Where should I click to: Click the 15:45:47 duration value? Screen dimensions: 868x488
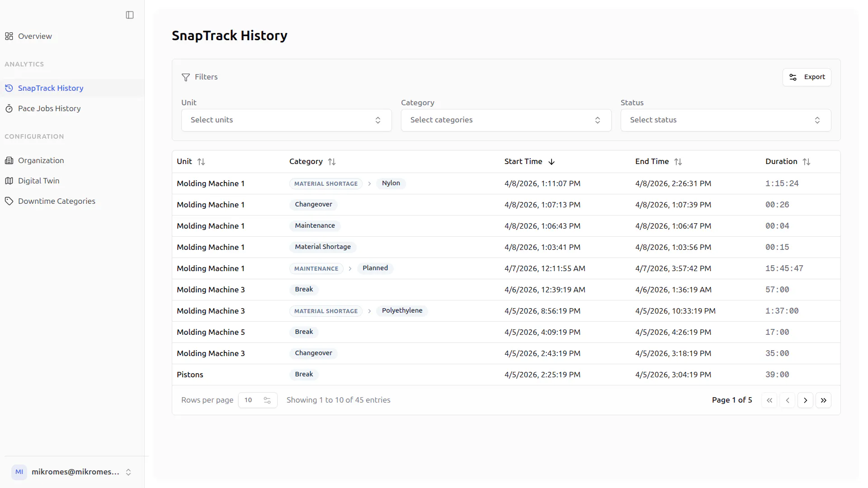point(784,269)
